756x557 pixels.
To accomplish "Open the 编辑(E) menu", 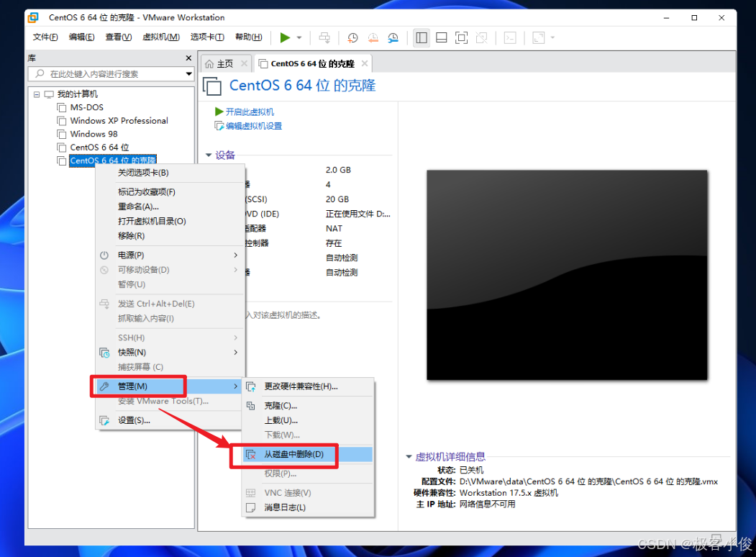I will coord(81,37).
